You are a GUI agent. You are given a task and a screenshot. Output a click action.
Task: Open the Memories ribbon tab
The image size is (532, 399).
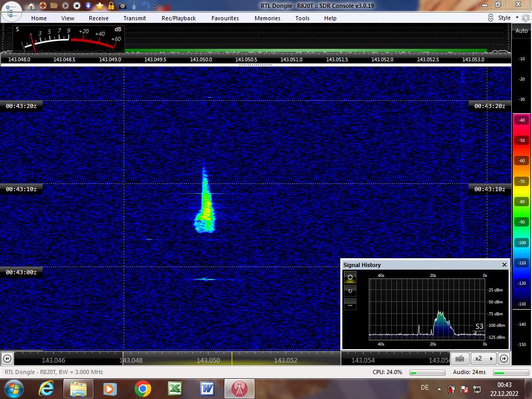pos(268,18)
